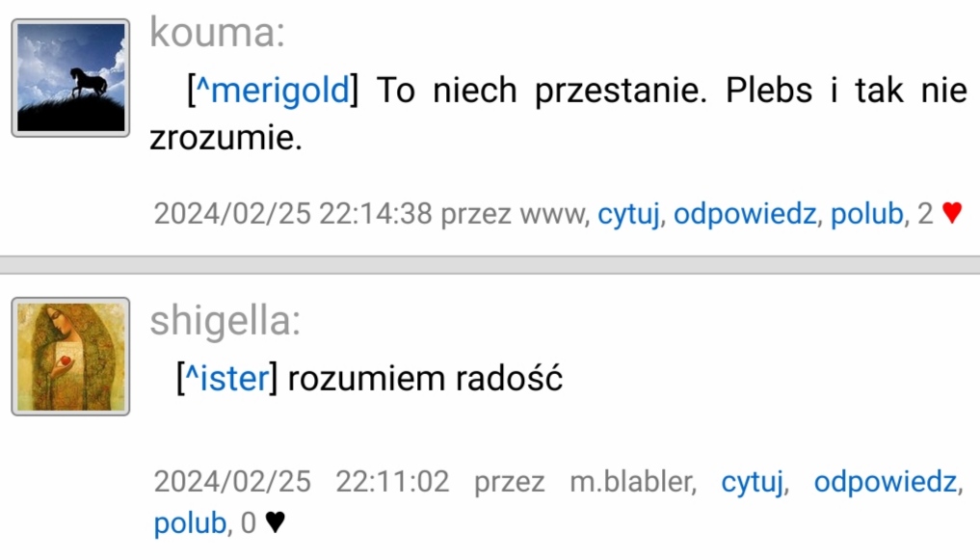Viewport: 980px width, 560px height.
Task: Click the like count 2 beside red heart
Action: [925, 214]
